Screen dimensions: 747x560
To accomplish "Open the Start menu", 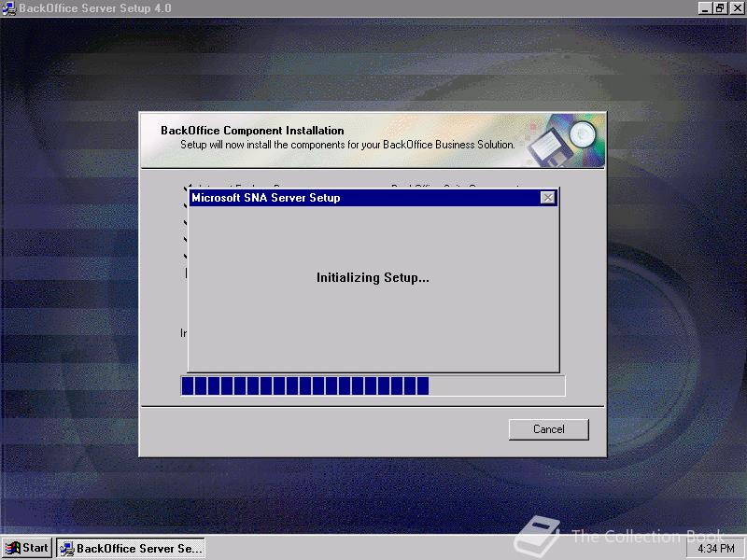I will click(27, 548).
